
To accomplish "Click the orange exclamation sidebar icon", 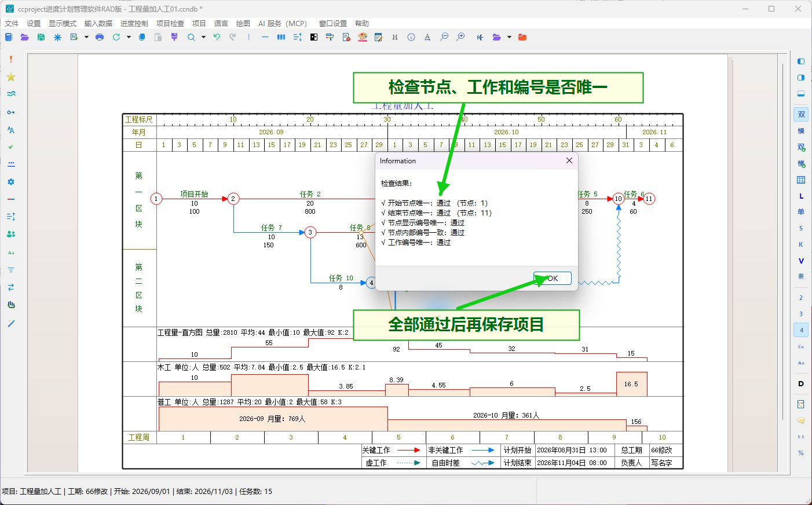I will (11, 59).
